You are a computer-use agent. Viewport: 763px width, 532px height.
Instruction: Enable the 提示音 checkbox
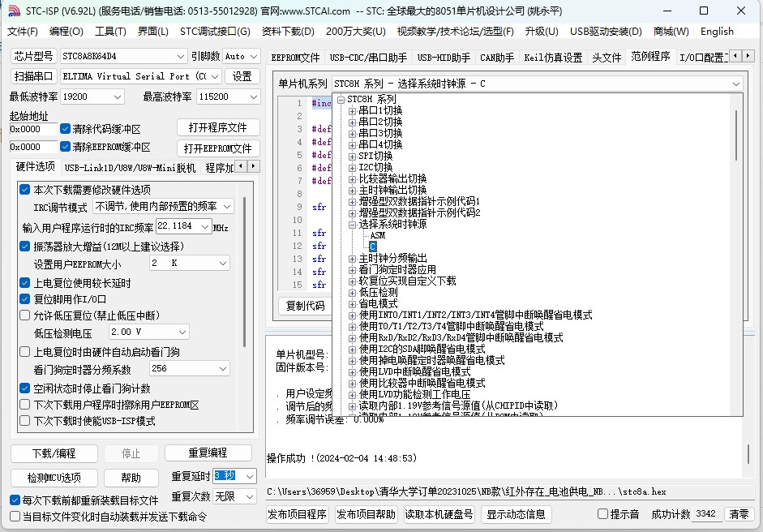(602, 514)
